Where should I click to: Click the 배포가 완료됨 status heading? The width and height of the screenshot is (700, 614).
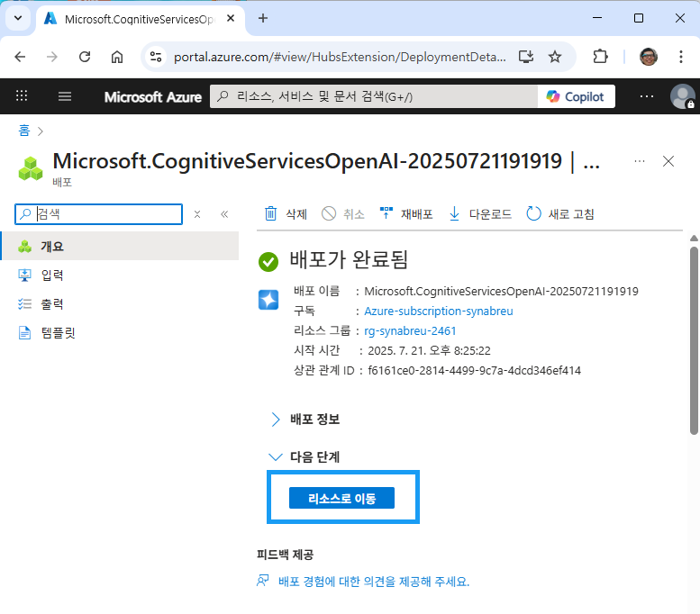[349, 259]
